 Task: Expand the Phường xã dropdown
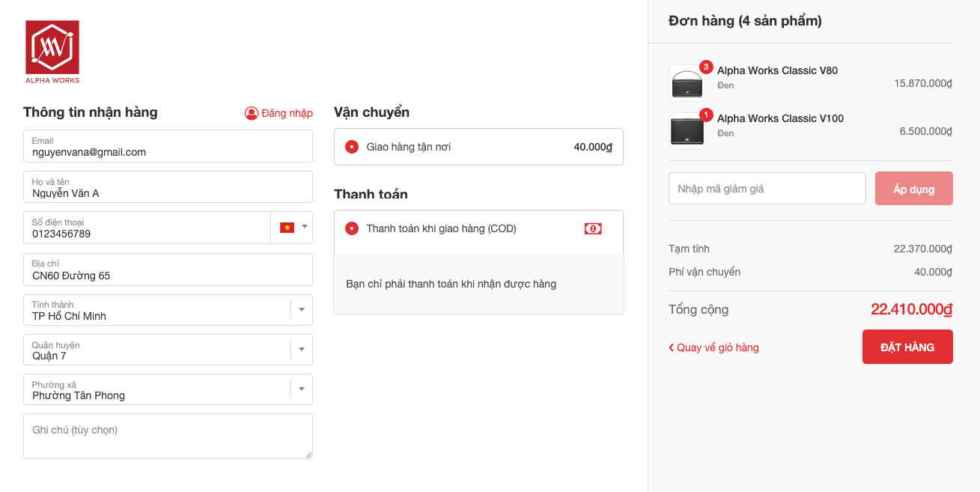[x=302, y=389]
